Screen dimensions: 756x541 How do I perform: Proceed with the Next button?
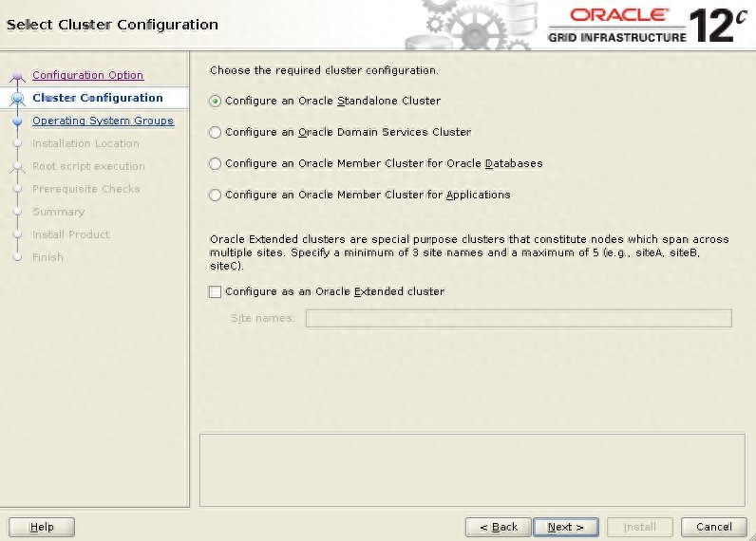(565, 527)
